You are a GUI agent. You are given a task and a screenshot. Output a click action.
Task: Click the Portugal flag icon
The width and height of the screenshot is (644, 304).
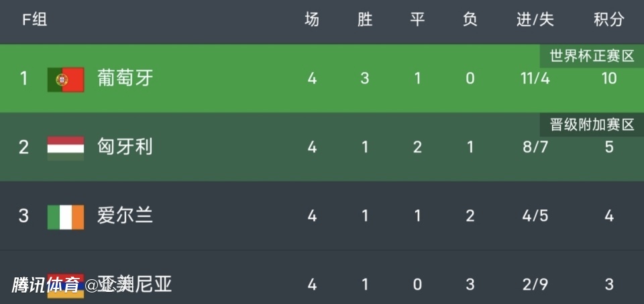coord(66,79)
